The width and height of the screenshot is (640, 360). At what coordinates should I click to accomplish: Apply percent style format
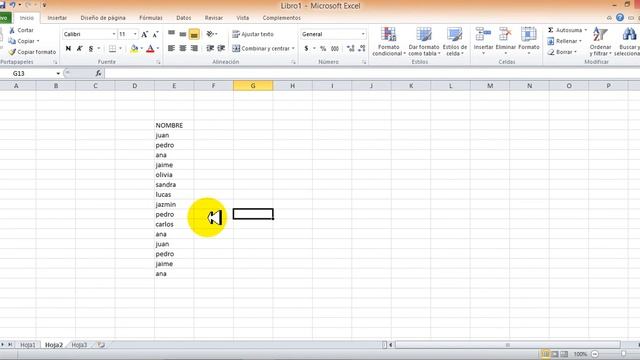pos(323,49)
